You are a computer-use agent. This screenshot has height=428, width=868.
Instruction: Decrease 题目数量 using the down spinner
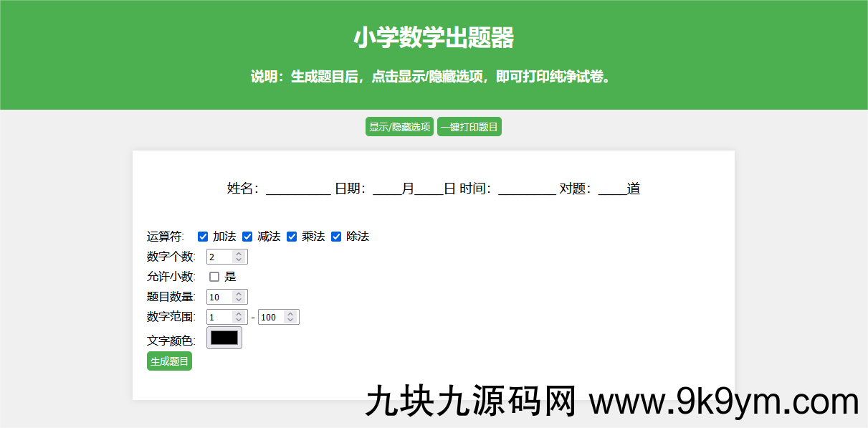[x=239, y=300]
